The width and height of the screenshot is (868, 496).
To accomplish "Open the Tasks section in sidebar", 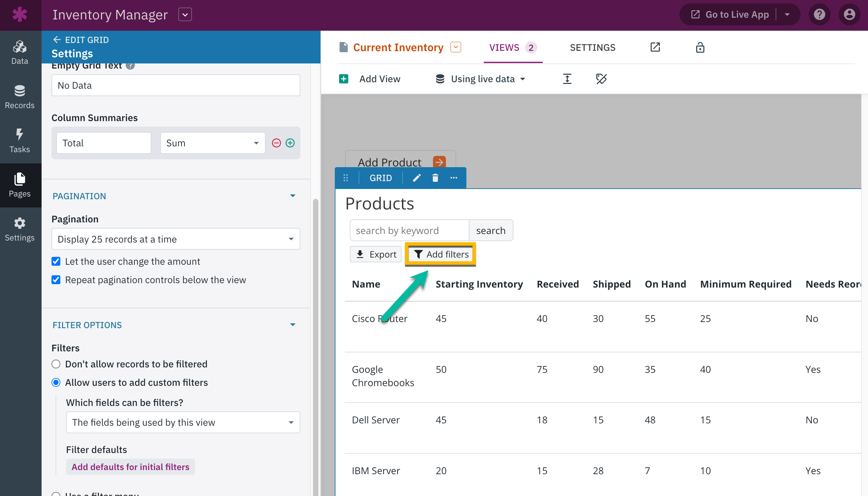I will [20, 141].
